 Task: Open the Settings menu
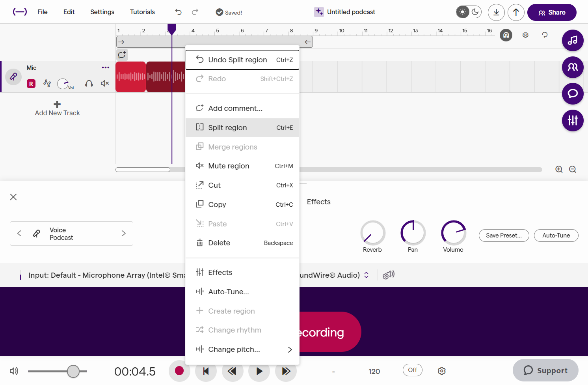pos(102,12)
